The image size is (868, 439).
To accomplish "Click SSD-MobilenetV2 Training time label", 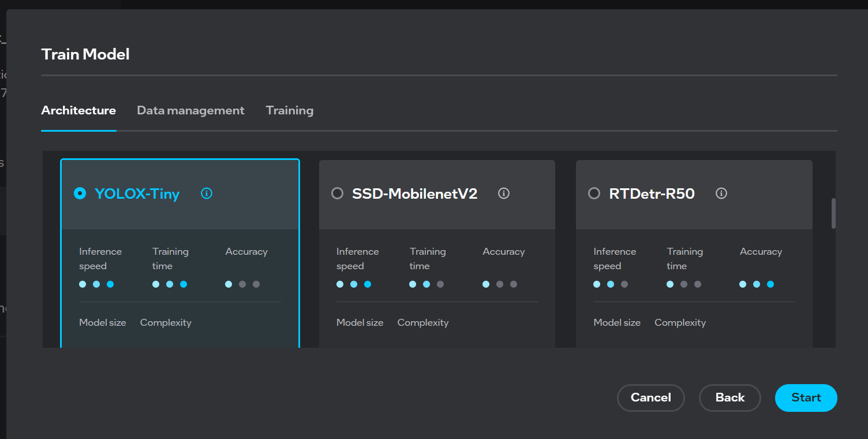I will point(428,259).
